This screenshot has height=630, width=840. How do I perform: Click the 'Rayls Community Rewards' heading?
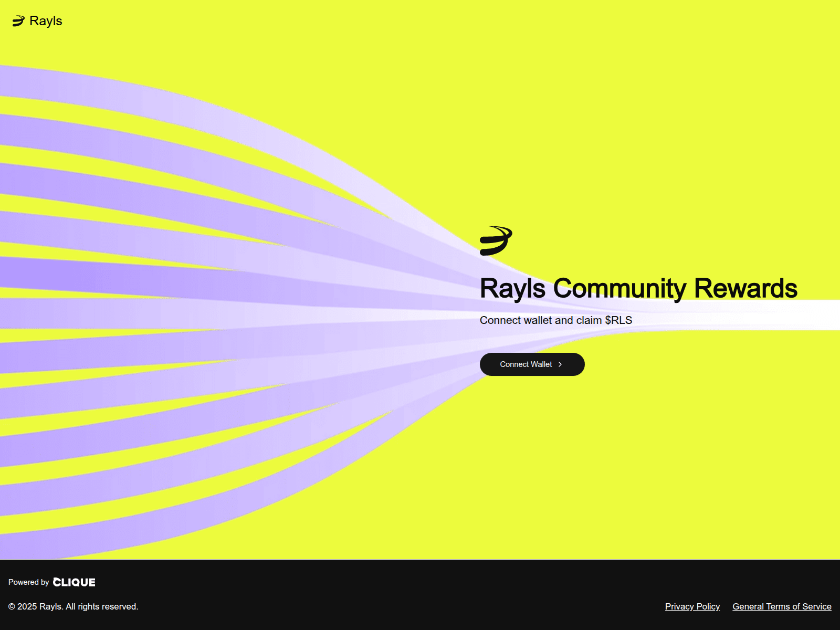(x=638, y=288)
